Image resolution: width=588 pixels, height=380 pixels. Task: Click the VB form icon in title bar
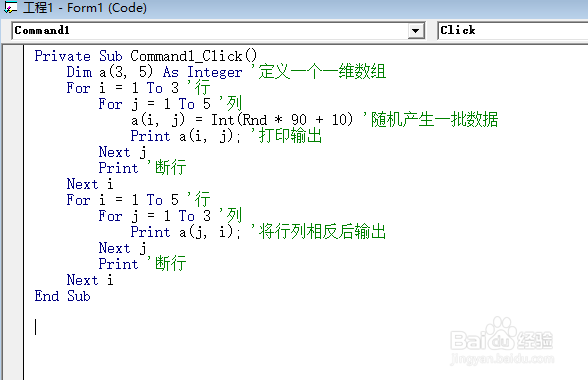click(x=10, y=7)
